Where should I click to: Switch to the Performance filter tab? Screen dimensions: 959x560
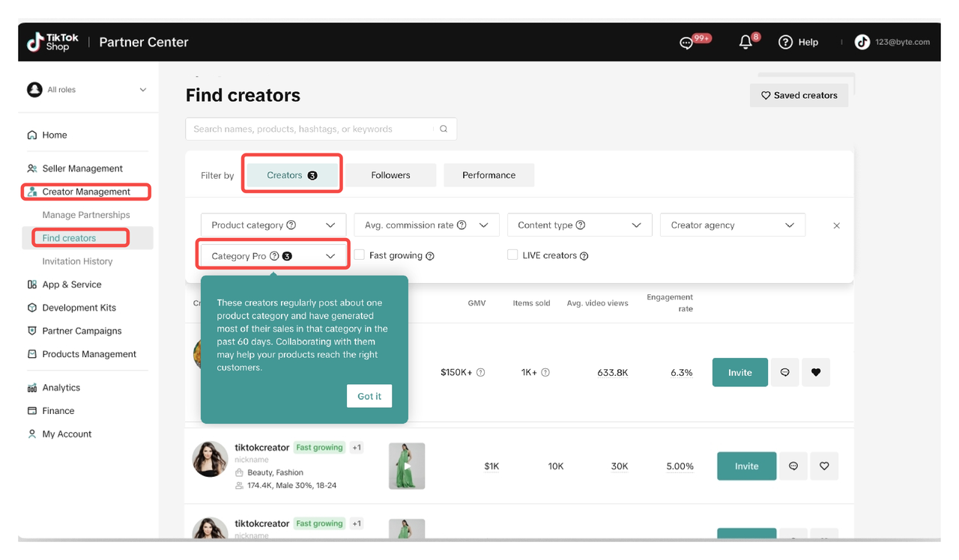[488, 175]
